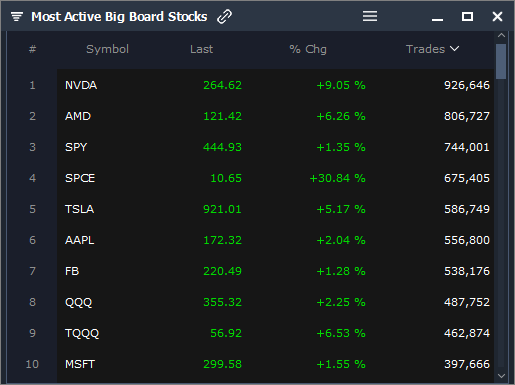Close the Most Active Big Board window
The width and height of the screenshot is (515, 385).
coord(497,16)
